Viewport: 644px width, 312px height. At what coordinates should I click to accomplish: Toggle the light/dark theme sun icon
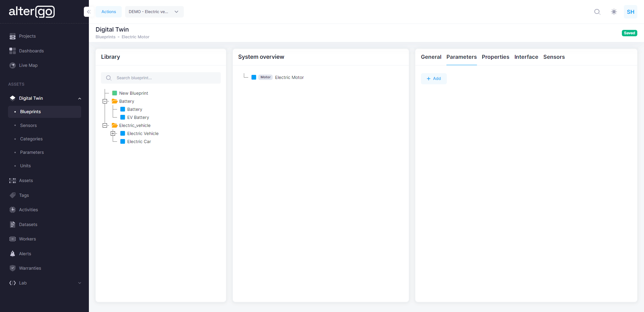(614, 12)
